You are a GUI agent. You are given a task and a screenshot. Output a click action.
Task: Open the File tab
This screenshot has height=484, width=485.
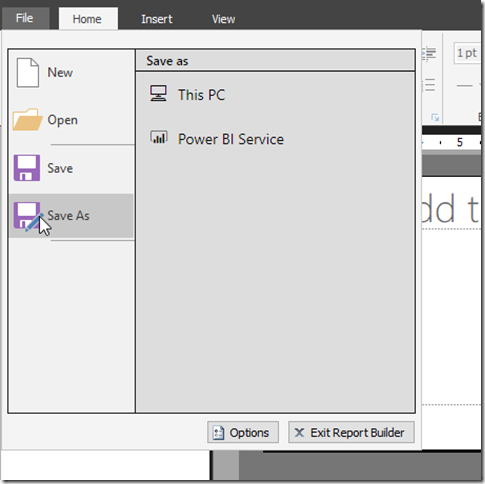(25, 18)
